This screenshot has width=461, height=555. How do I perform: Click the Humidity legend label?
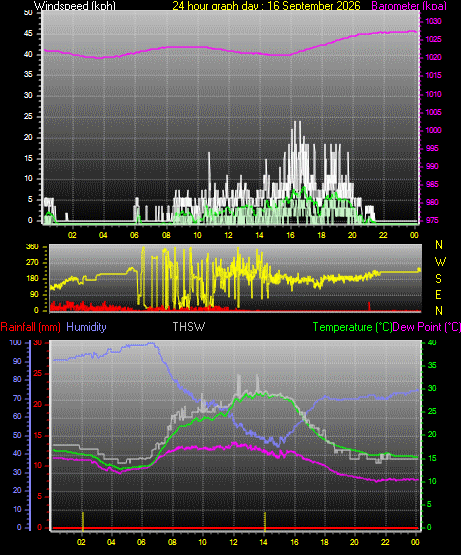click(86, 327)
